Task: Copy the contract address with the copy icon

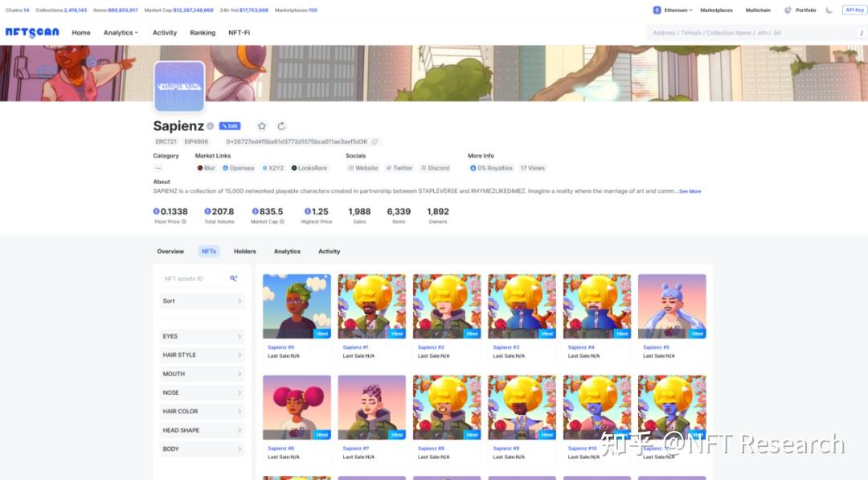Action: coord(375,142)
